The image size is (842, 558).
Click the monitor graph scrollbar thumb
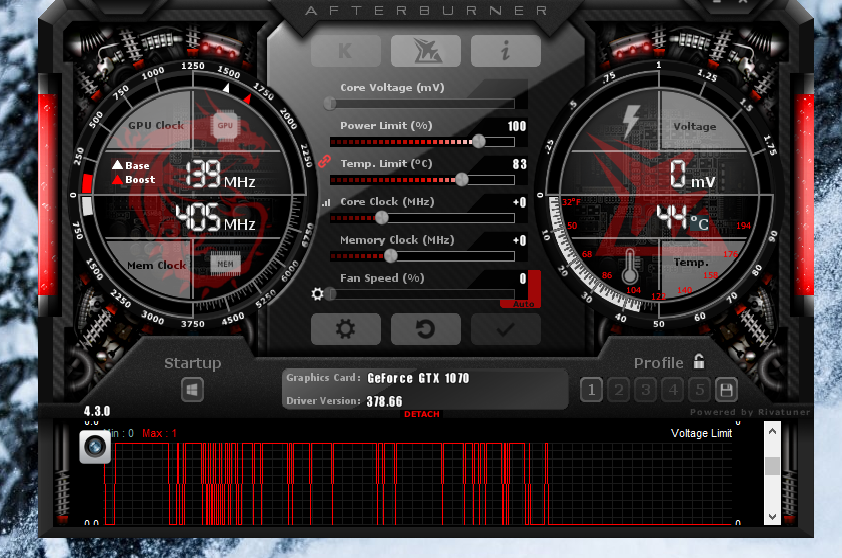[772, 466]
